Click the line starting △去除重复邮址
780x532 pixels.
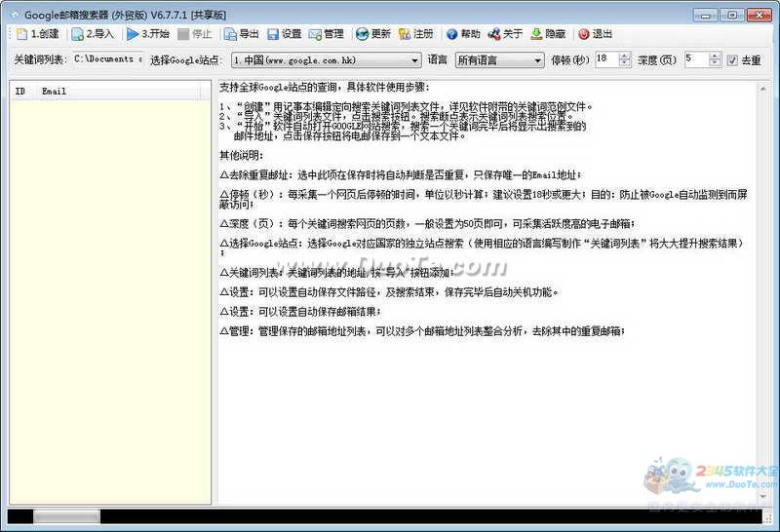tap(401, 175)
